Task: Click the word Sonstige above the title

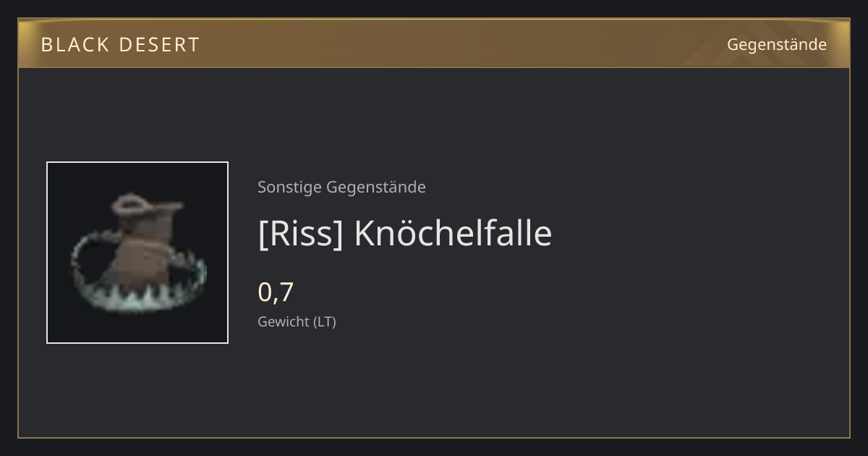Action: click(x=289, y=187)
